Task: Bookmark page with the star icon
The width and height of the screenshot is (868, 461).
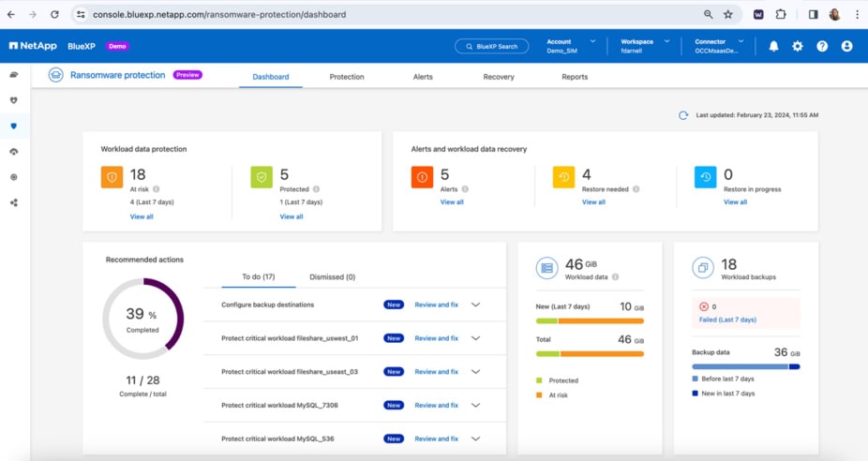Action: (x=728, y=15)
